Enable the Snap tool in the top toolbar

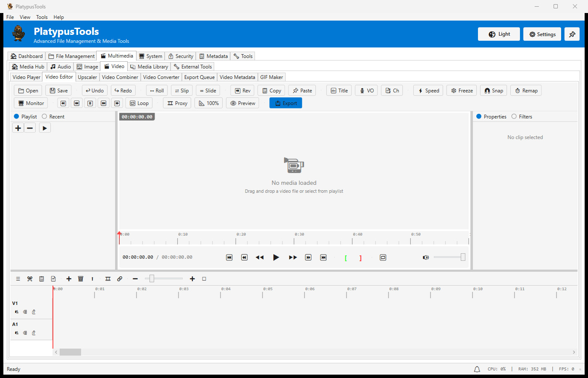(x=493, y=90)
